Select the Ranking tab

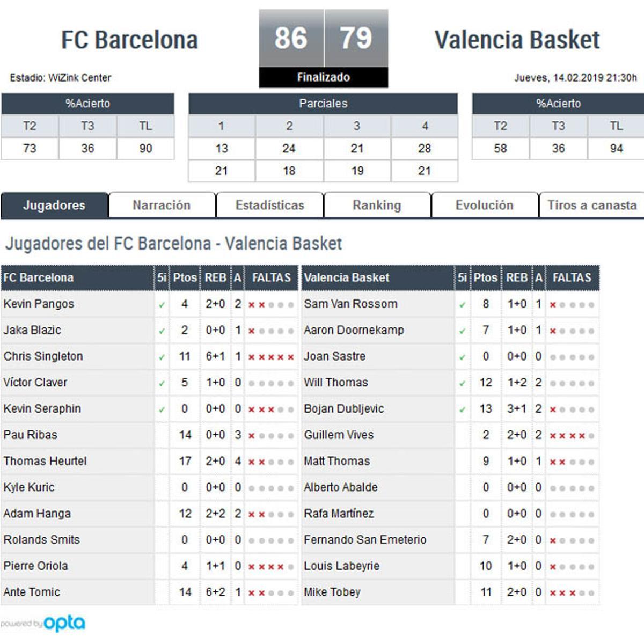pyautogui.click(x=377, y=205)
